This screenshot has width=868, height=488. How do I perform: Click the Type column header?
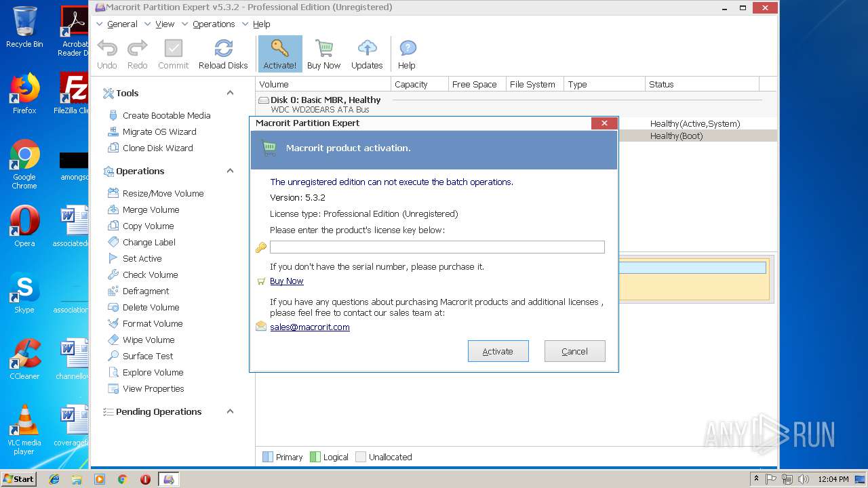[x=604, y=85]
